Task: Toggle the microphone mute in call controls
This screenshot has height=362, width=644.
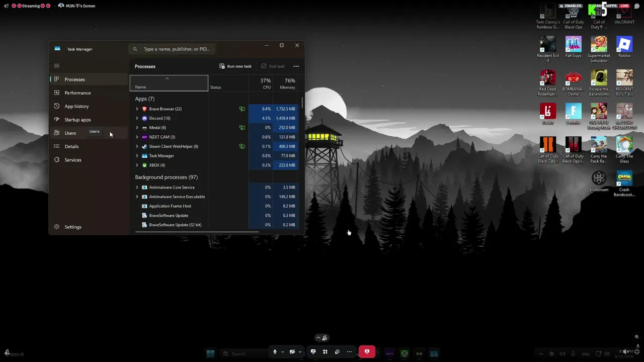Action: click(x=275, y=352)
